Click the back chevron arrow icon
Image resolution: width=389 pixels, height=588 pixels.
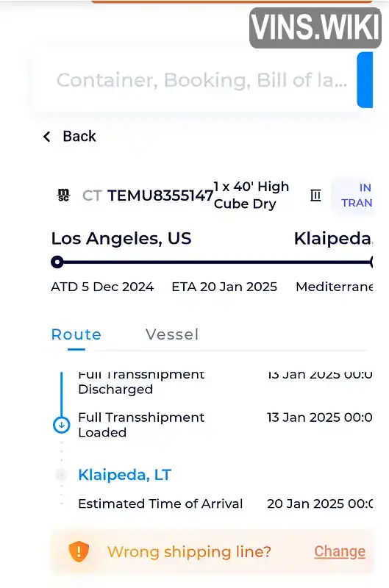coord(47,137)
